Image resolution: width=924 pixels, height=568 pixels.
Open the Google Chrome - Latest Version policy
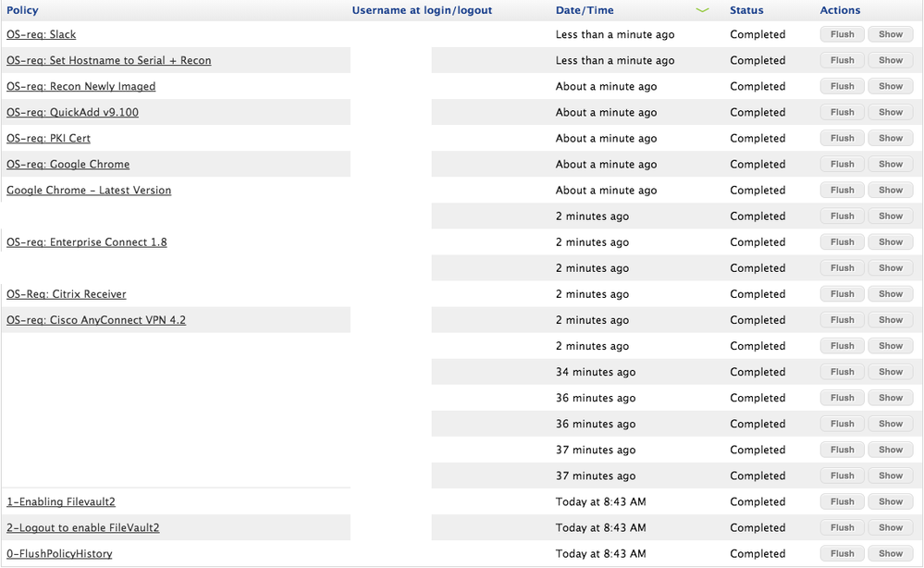point(89,190)
